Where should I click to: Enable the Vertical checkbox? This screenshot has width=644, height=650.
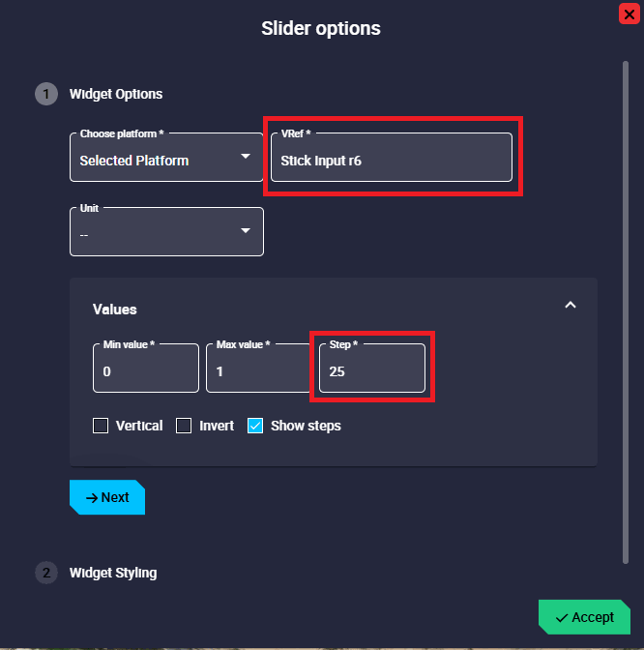click(x=101, y=426)
